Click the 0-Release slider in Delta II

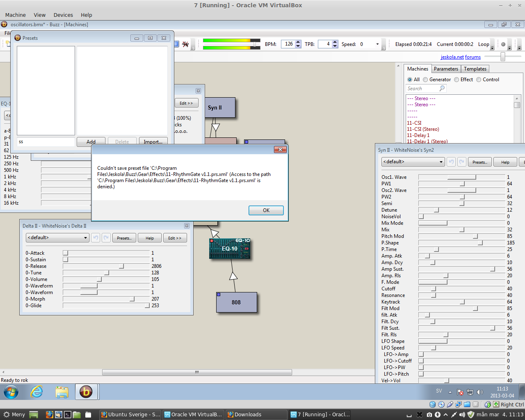click(121, 266)
